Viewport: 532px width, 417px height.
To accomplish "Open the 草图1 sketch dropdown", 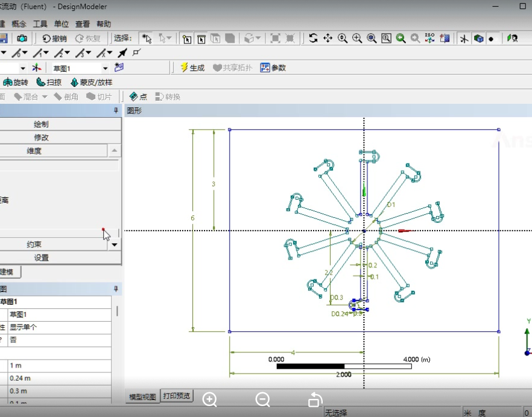I will coord(105,68).
